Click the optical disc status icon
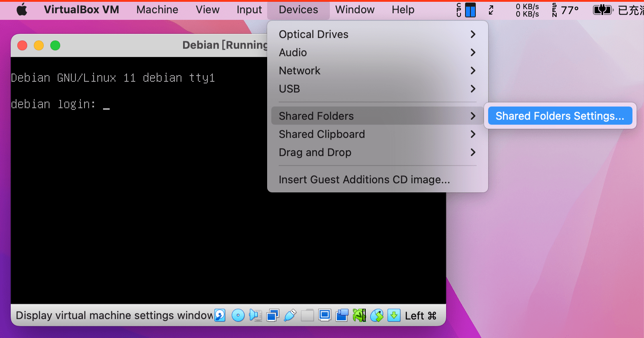This screenshot has height=338, width=644. pos(238,316)
